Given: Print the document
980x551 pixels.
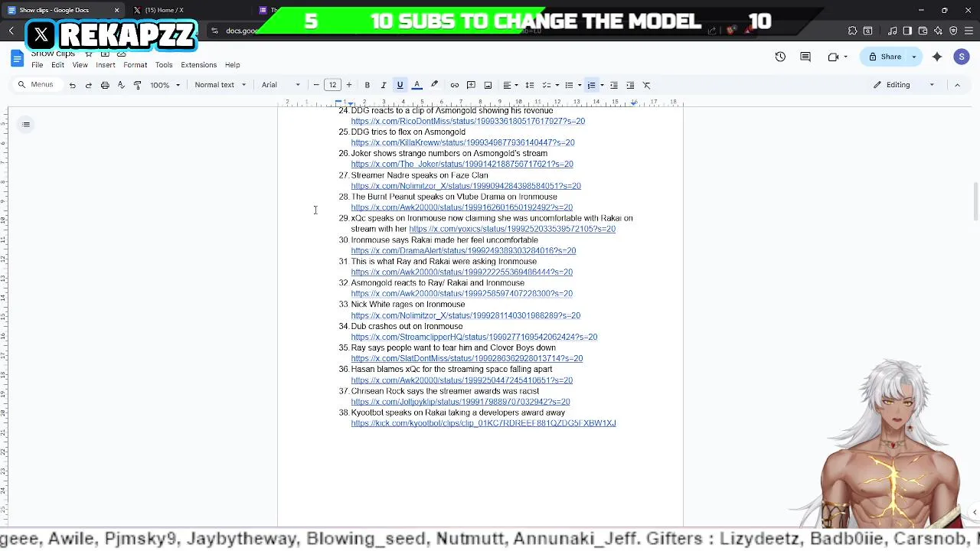Looking at the screenshot, I should [x=105, y=85].
